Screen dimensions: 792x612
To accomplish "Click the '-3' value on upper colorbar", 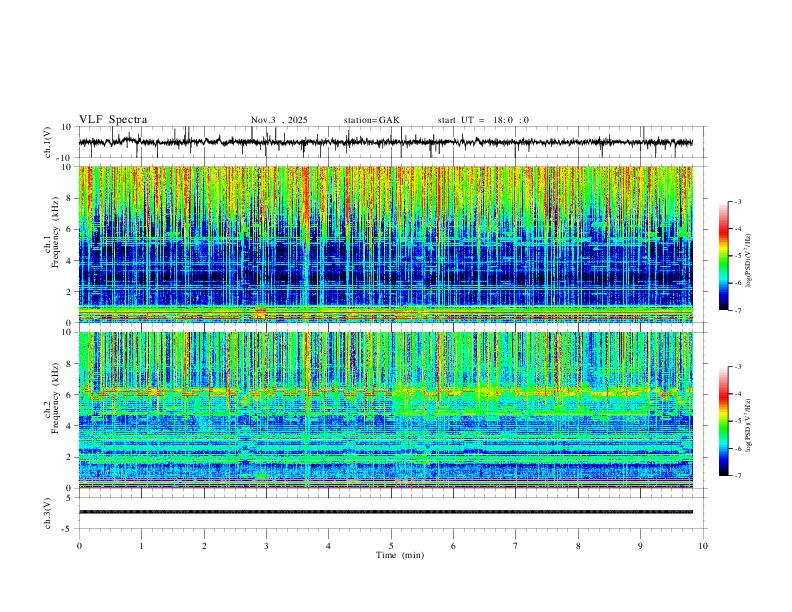I will pyautogui.click(x=738, y=201).
